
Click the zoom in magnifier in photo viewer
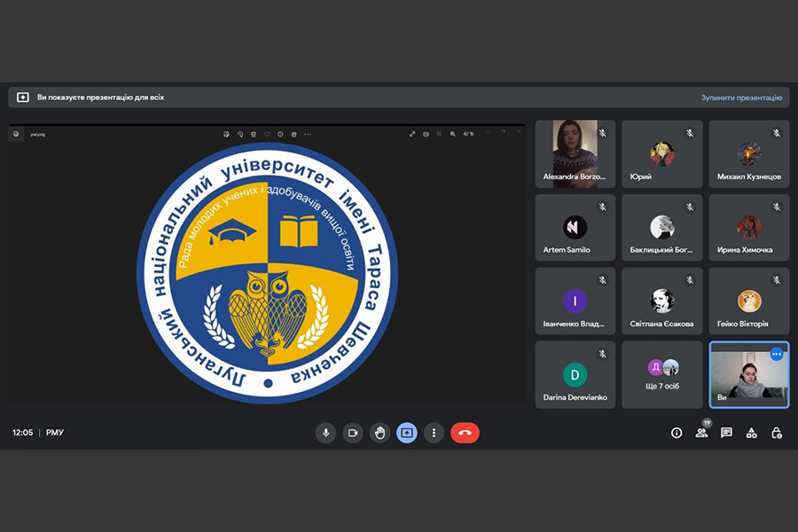[x=453, y=134]
